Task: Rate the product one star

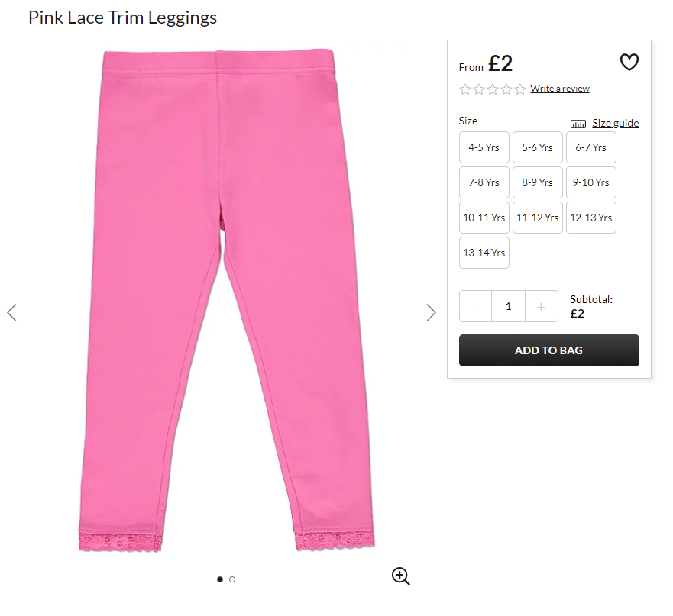Action: 464,89
